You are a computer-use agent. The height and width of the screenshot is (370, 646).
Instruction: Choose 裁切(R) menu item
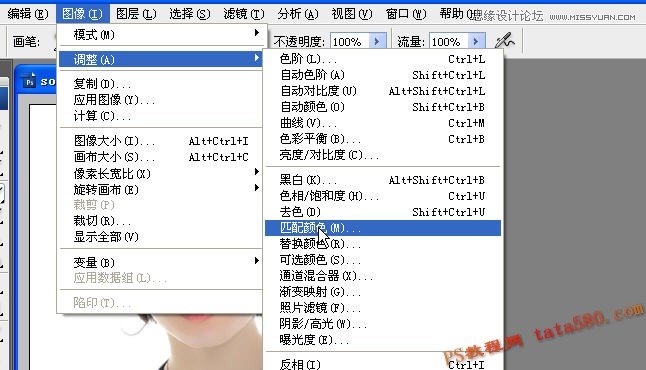click(161, 221)
